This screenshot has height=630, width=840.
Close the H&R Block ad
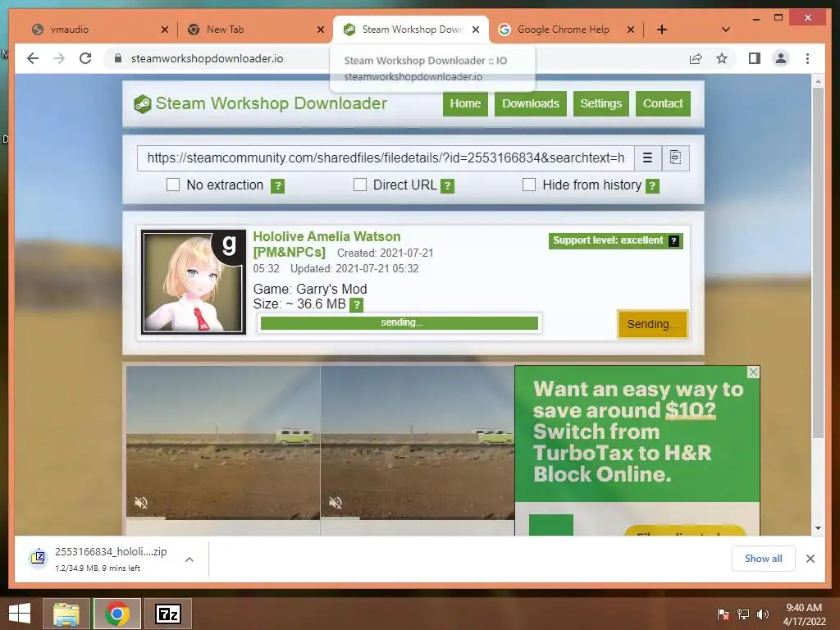pos(753,372)
